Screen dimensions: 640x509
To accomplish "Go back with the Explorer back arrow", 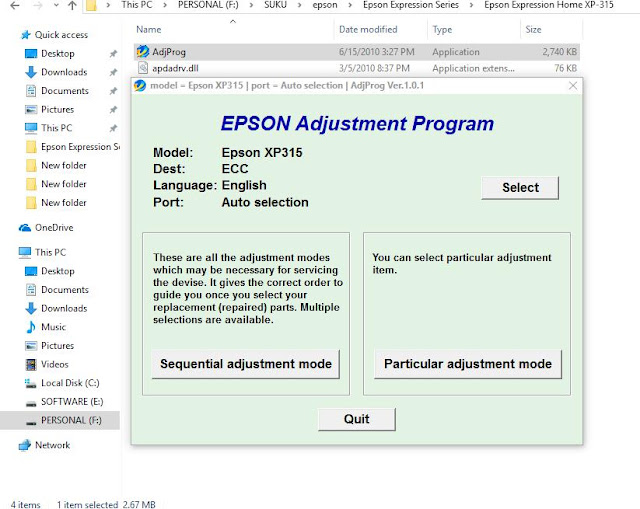I will pyautogui.click(x=15, y=5).
